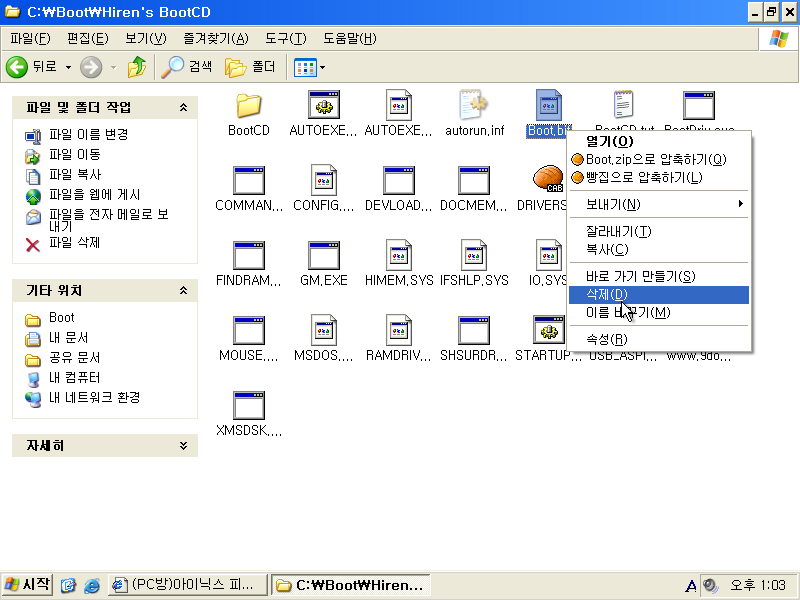Viewport: 800px width, 600px height.
Task: Expand the 자세히 details panel
Action: [x=183, y=446]
